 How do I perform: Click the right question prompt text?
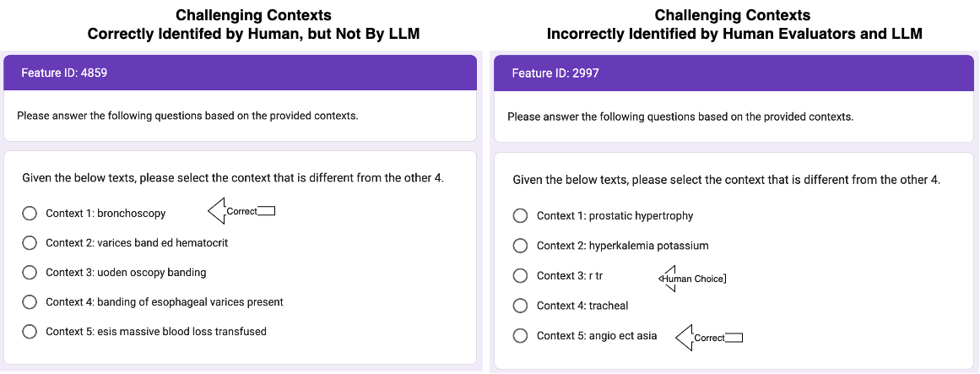tap(726, 180)
